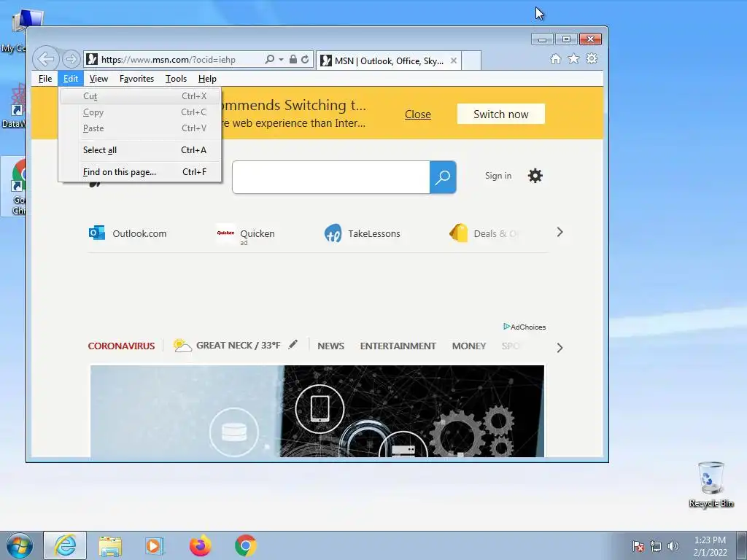Launch Google Chrome from the taskbar

pyautogui.click(x=245, y=545)
